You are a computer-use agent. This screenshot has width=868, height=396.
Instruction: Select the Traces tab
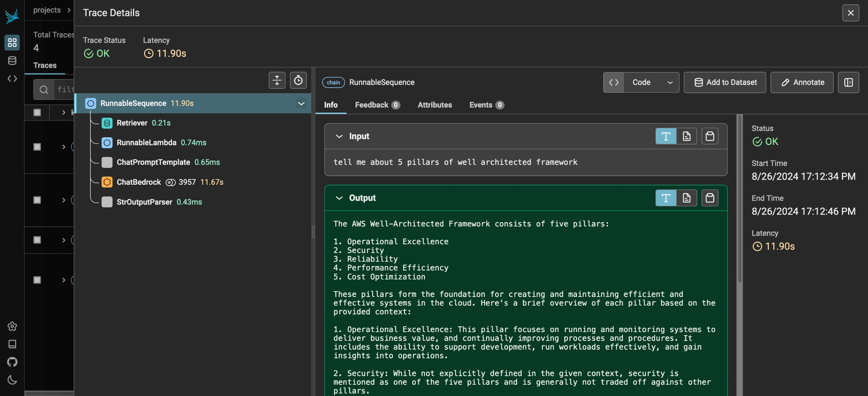(45, 65)
